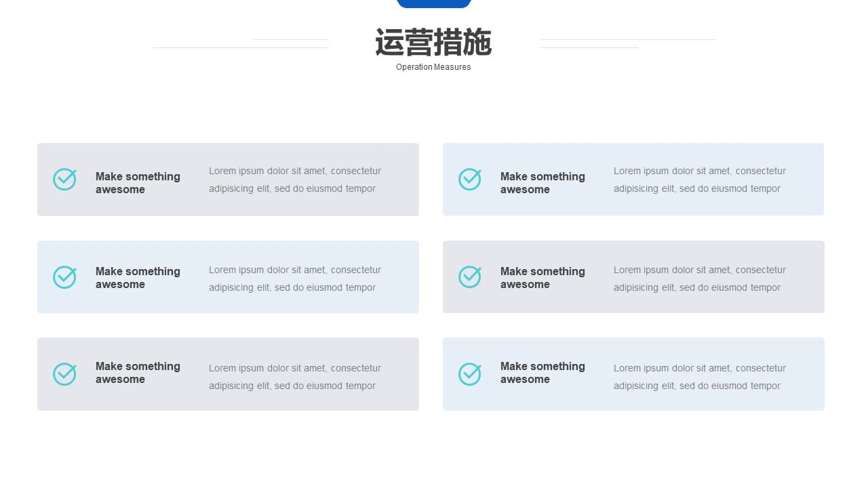Click the checkmark icon in the middle-left blue card
The image size is (868, 488).
[64, 277]
